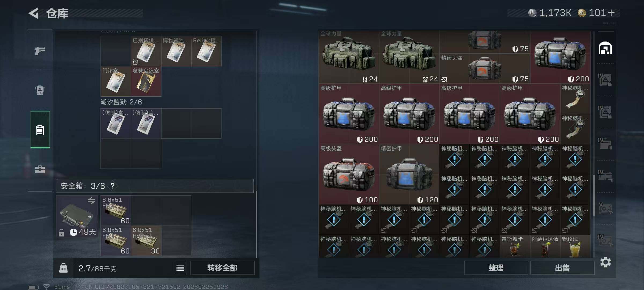
Task: Open the storage settings gear icon
Action: click(x=605, y=262)
